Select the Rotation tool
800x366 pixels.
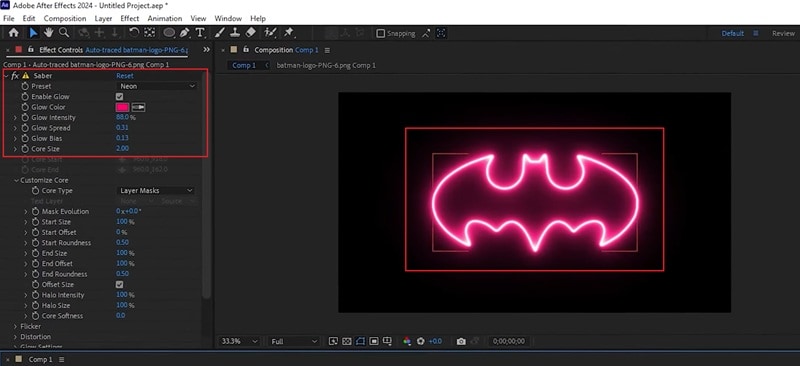click(134, 33)
